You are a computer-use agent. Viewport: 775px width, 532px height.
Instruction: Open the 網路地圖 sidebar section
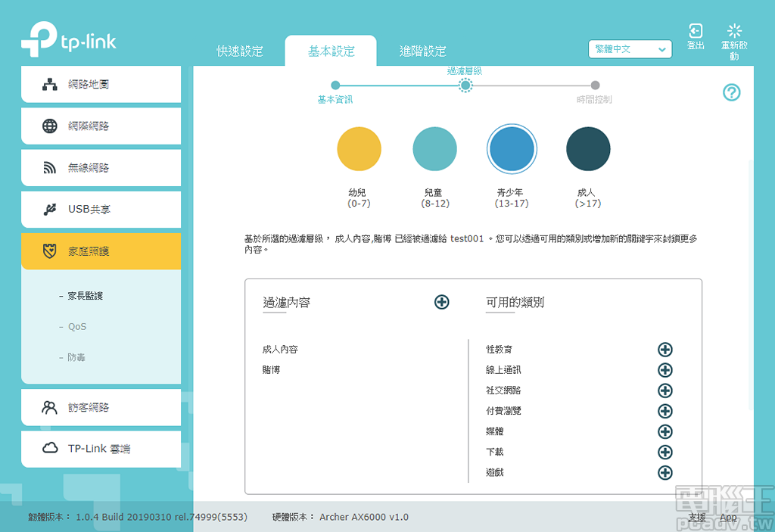83,84
